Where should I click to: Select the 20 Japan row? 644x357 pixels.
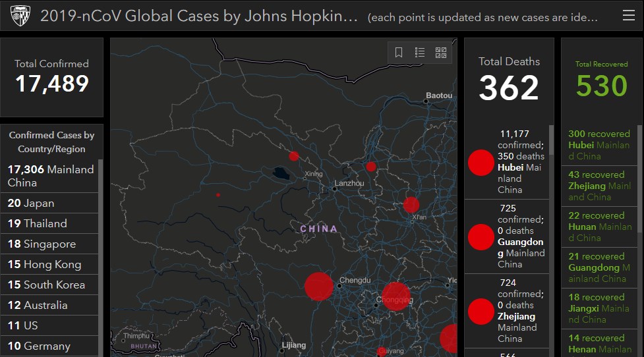coord(49,203)
